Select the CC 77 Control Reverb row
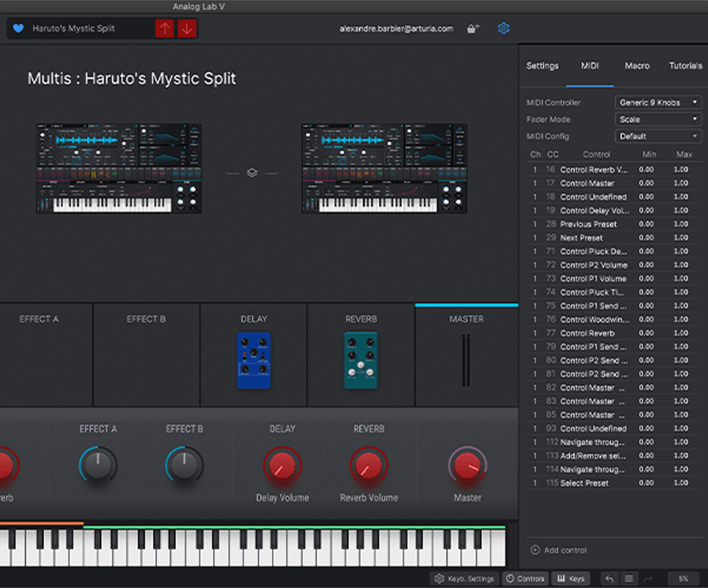This screenshot has height=588, width=708. (614, 333)
